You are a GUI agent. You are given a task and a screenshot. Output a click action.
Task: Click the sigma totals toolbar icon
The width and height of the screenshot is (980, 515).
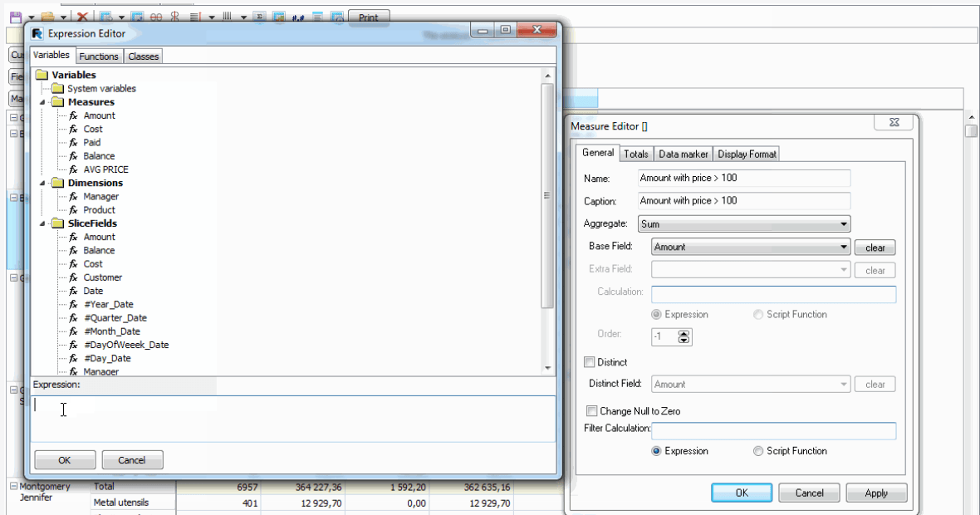258,16
